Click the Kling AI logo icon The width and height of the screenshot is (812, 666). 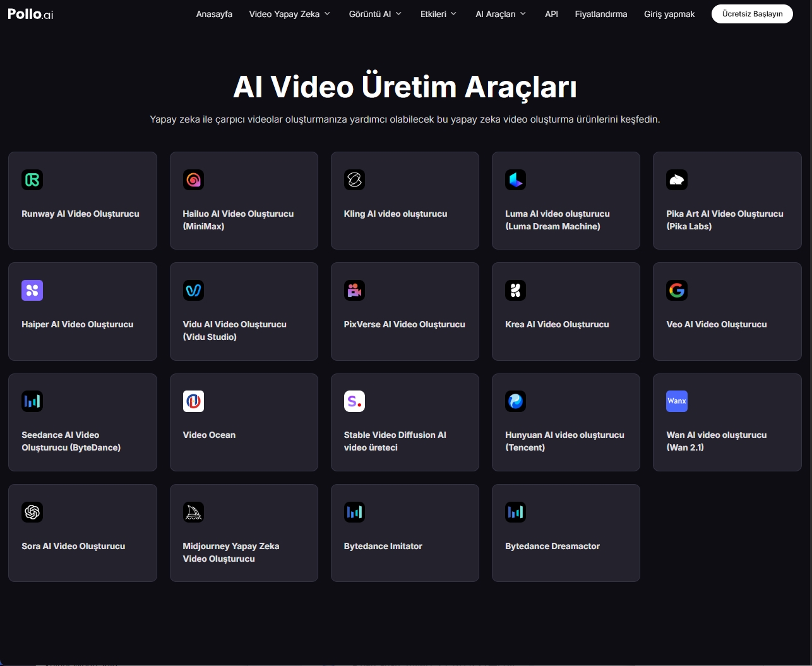[354, 180]
